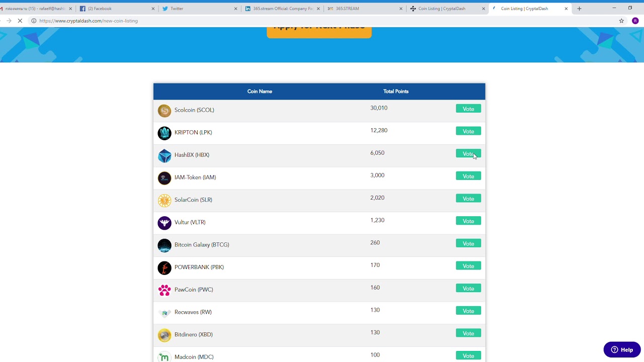Click the 30,010 points value
This screenshot has height=362, width=644.
379,108
